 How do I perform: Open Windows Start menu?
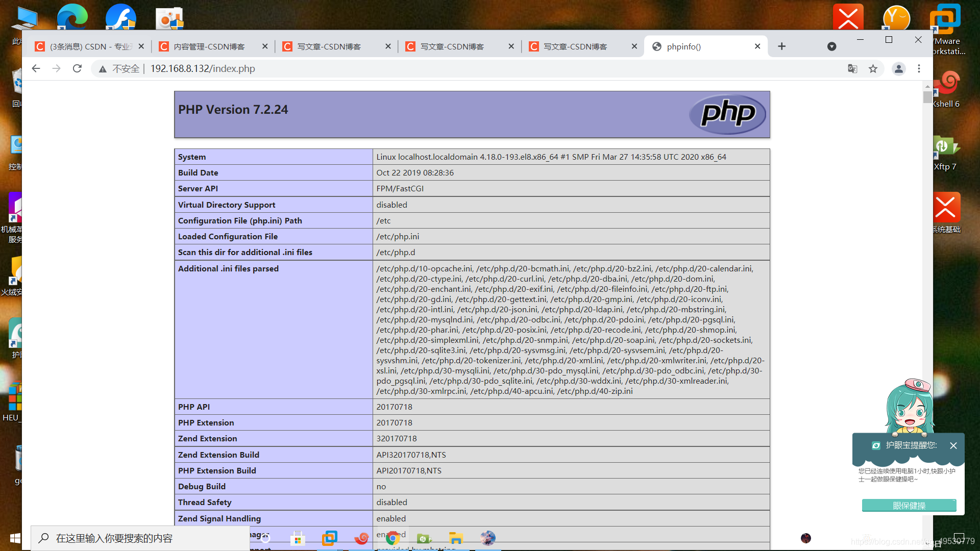tap(15, 538)
